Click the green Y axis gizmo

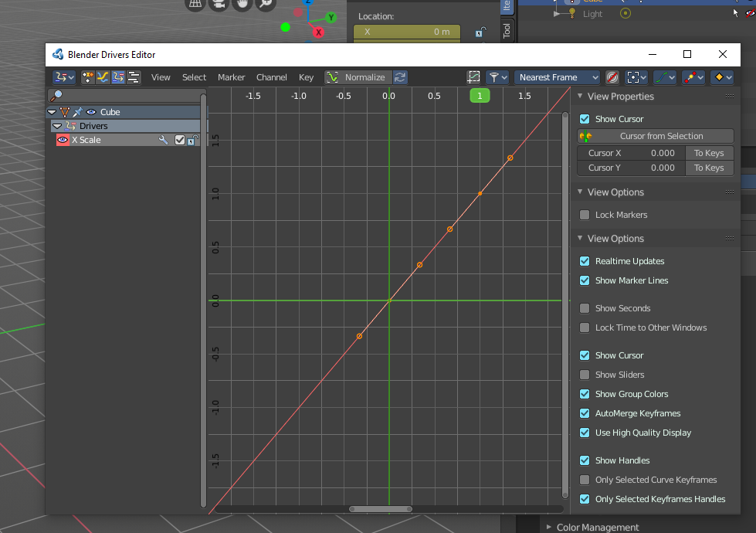click(331, 18)
